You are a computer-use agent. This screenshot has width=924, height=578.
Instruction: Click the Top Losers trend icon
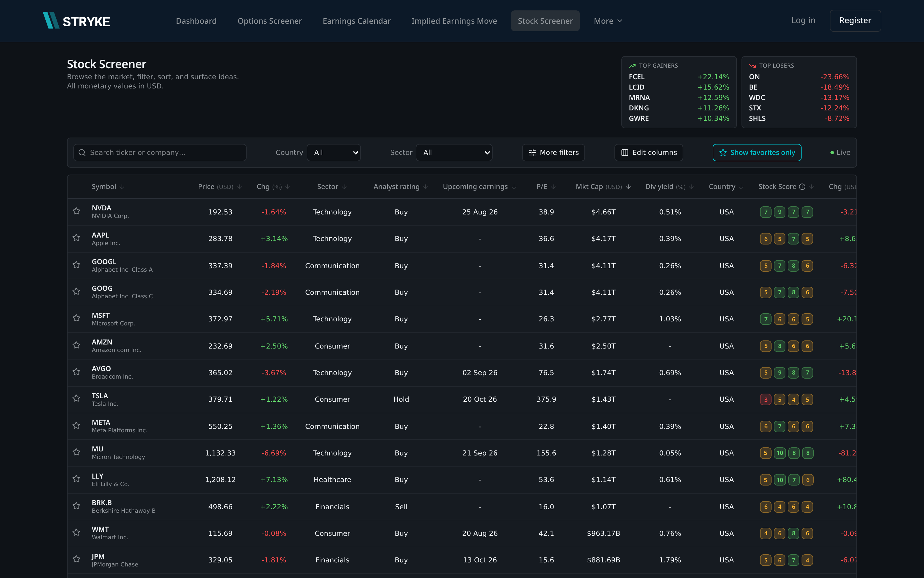[752, 66]
